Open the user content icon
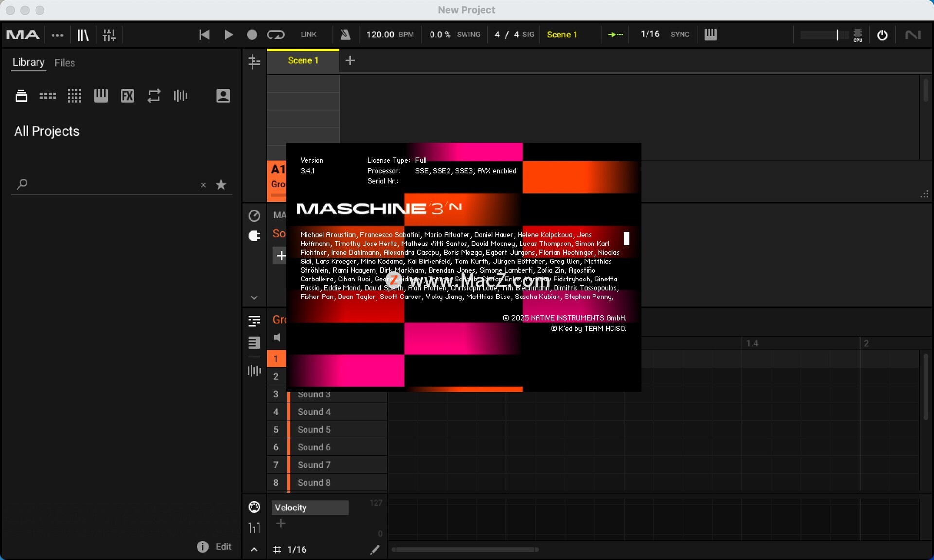 pos(223,96)
